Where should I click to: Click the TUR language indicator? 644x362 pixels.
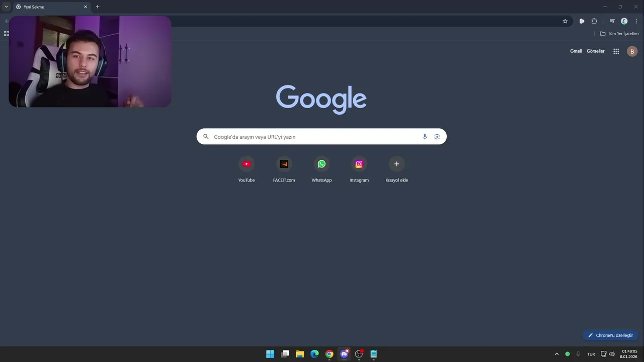pos(591,354)
